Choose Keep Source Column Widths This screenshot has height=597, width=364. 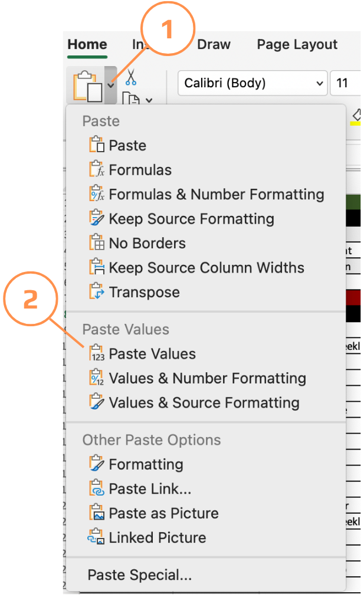tap(206, 267)
